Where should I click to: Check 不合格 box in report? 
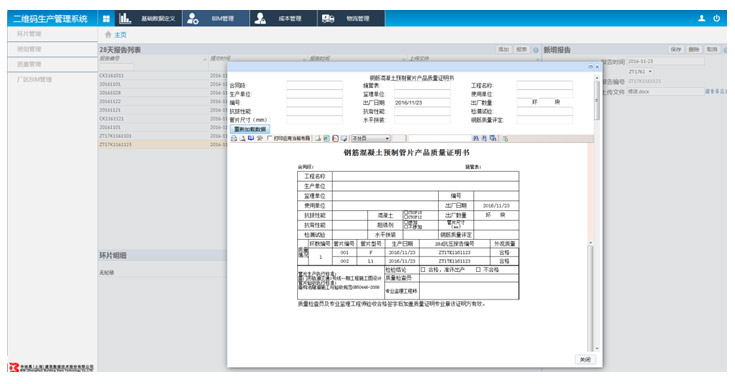click(478, 270)
